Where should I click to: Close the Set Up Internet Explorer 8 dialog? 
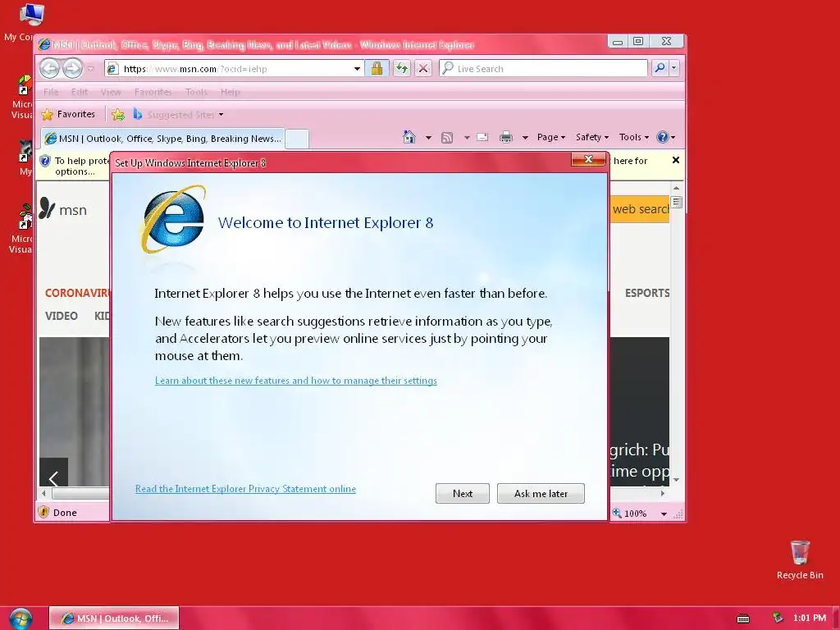click(588, 159)
